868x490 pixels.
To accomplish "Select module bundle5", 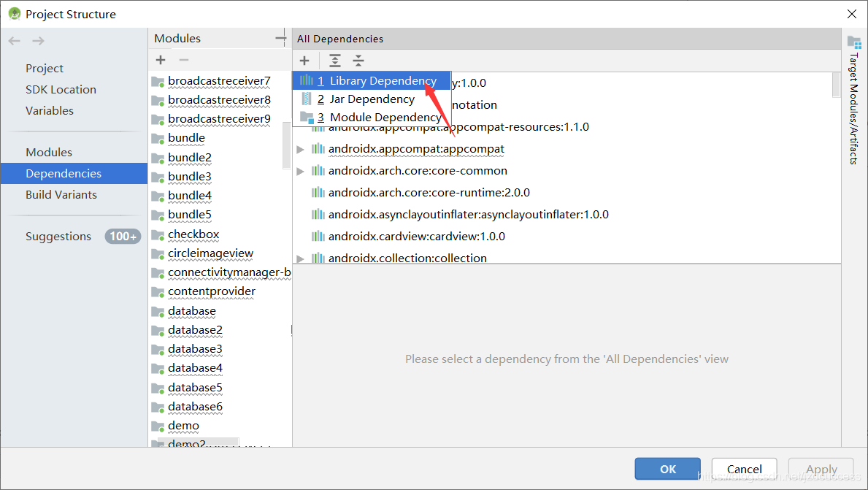I will [190, 214].
